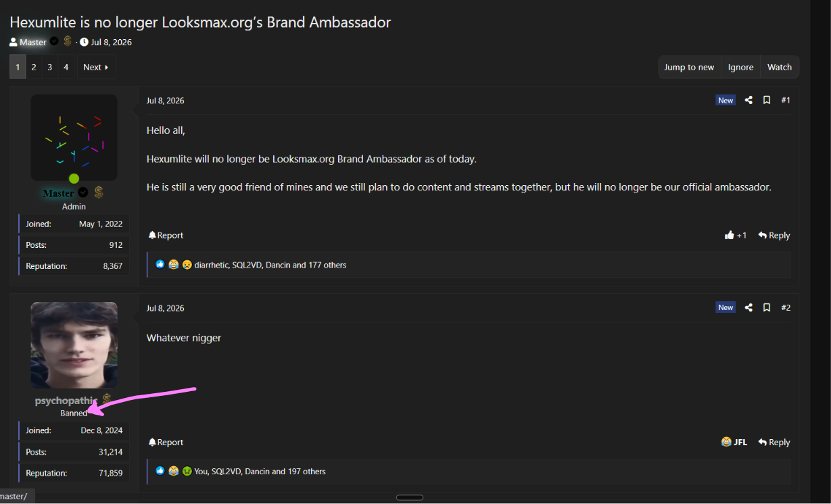Click the Next page button
This screenshot has height=504, width=831.
tap(96, 67)
